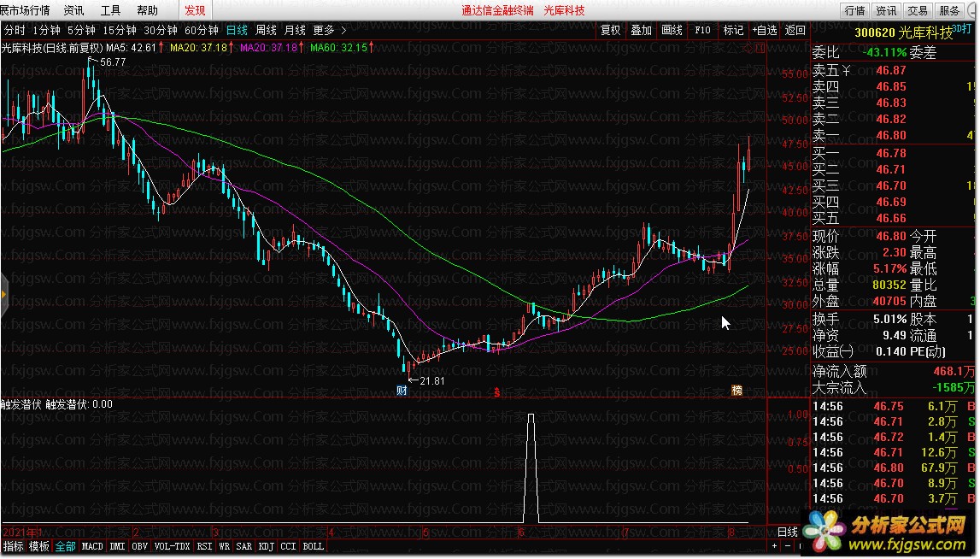This screenshot has height=559, width=980.
Task: Click the MA5: 42.61 indicator label
Action: point(132,48)
